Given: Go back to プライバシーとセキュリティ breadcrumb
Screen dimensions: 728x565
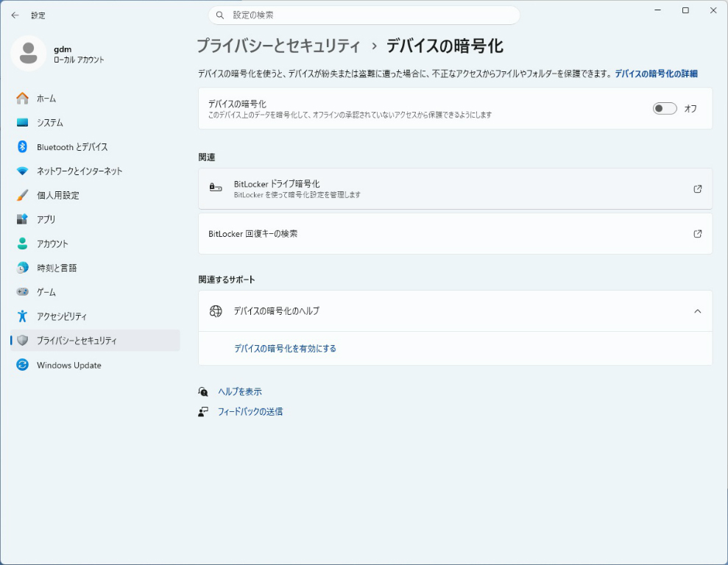Looking at the screenshot, I should coord(278,46).
